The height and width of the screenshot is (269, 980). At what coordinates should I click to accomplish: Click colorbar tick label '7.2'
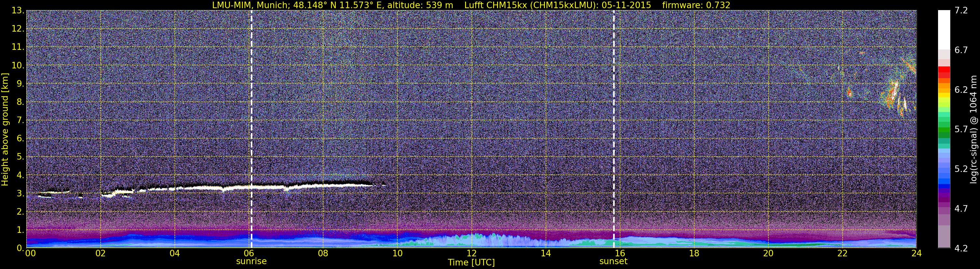(x=961, y=10)
